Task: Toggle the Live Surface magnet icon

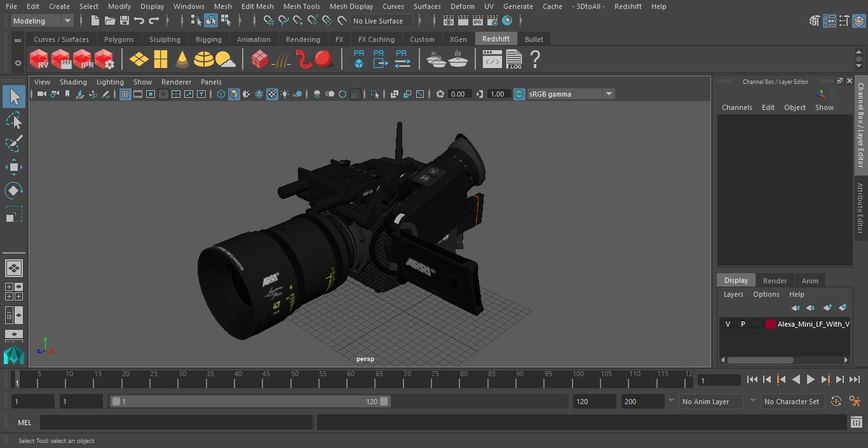Action: (x=342, y=21)
